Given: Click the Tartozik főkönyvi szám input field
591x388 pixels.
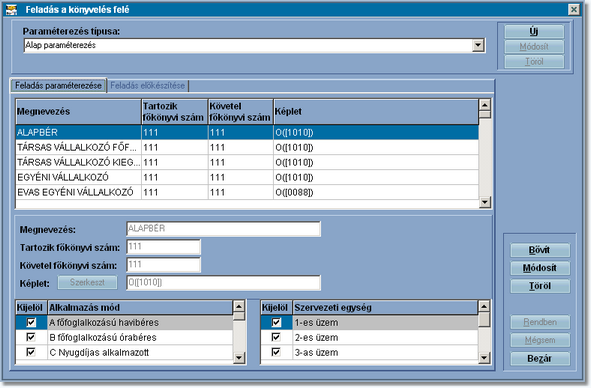Looking at the screenshot, I should pyautogui.click(x=164, y=247).
